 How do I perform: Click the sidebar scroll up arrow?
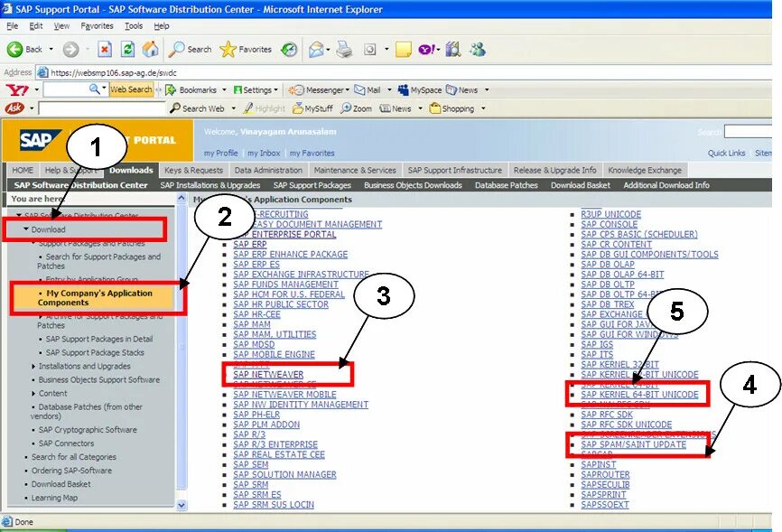[x=182, y=199]
